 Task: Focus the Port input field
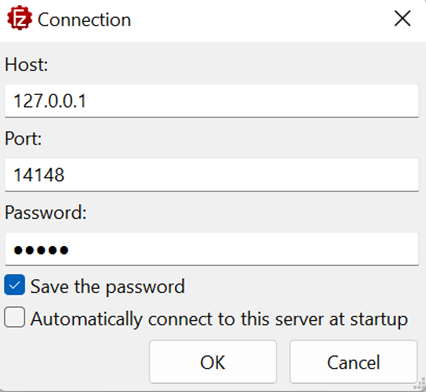coord(212,175)
